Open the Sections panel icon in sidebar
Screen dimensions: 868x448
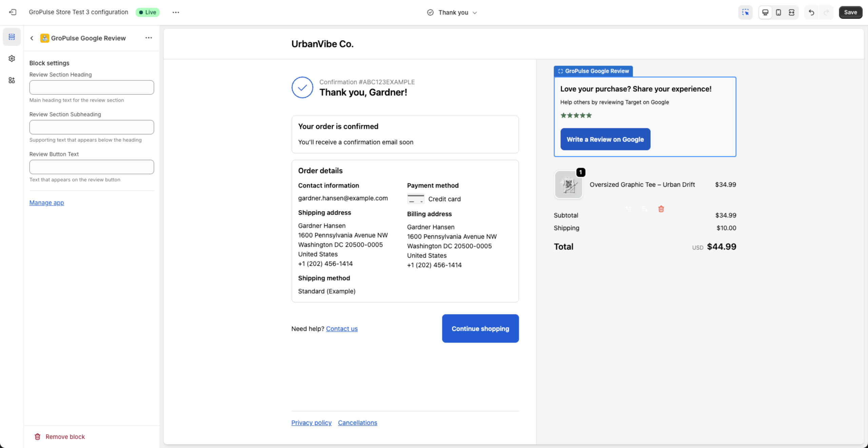(x=12, y=37)
